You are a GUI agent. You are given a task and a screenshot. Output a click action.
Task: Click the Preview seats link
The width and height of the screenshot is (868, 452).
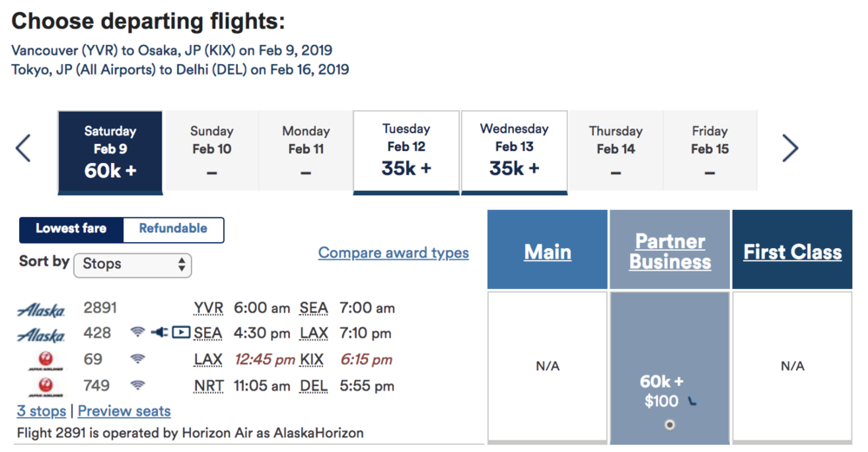tap(124, 411)
